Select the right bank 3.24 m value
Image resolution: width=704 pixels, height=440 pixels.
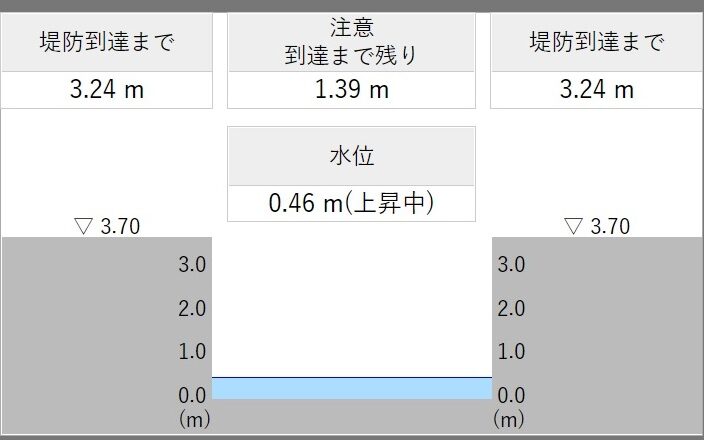[597, 90]
